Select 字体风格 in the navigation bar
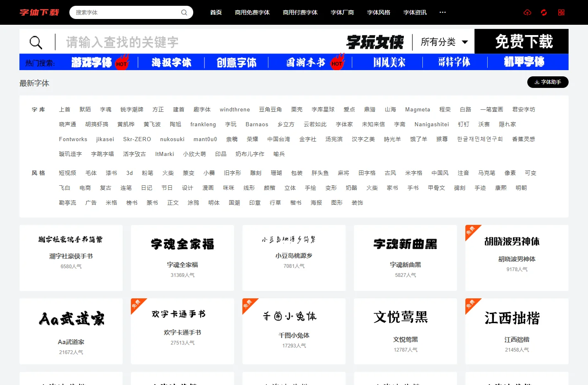Image resolution: width=588 pixels, height=385 pixels. click(379, 12)
